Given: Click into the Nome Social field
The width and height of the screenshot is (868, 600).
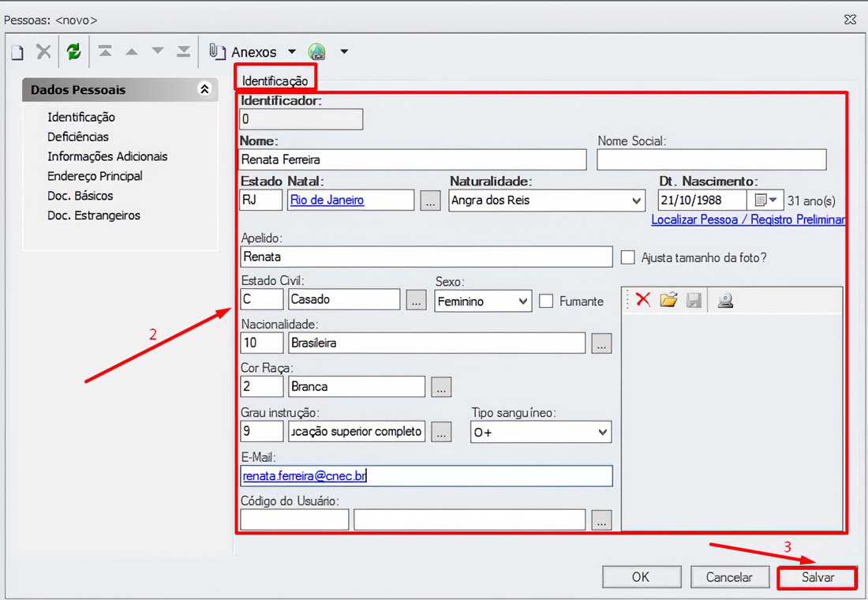Looking at the screenshot, I should point(711,159).
